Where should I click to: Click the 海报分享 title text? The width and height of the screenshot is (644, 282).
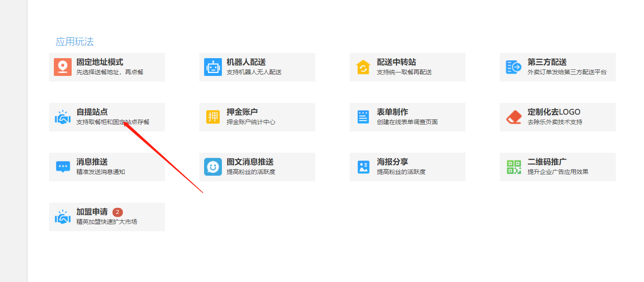[x=392, y=162]
